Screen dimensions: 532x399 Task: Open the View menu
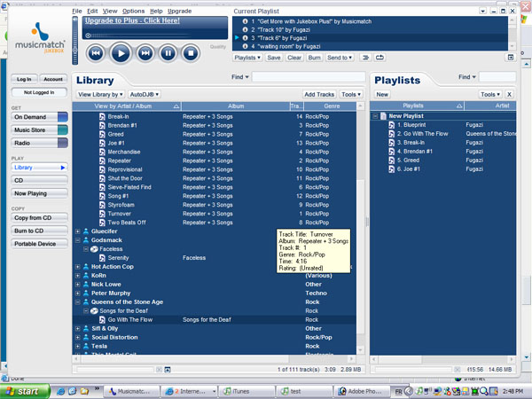coord(110,11)
